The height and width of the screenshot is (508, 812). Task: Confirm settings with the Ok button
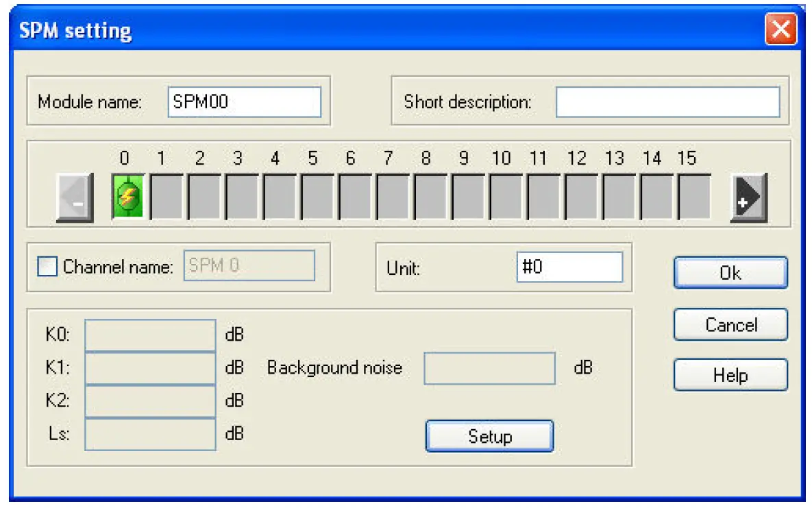(730, 273)
